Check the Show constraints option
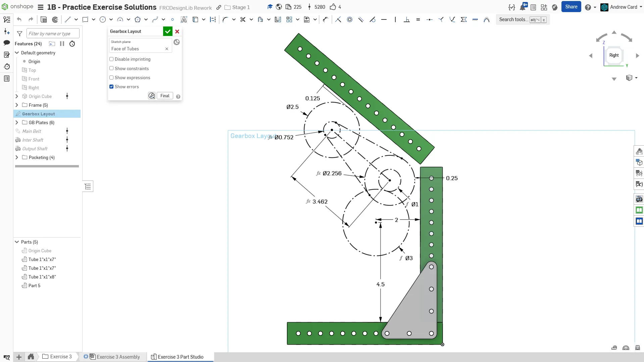This screenshot has height=362, width=644. pyautogui.click(x=111, y=68)
